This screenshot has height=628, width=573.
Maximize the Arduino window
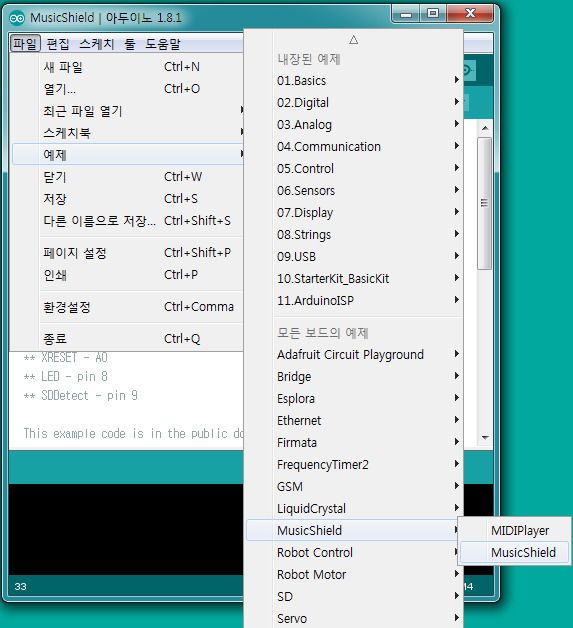[432, 14]
